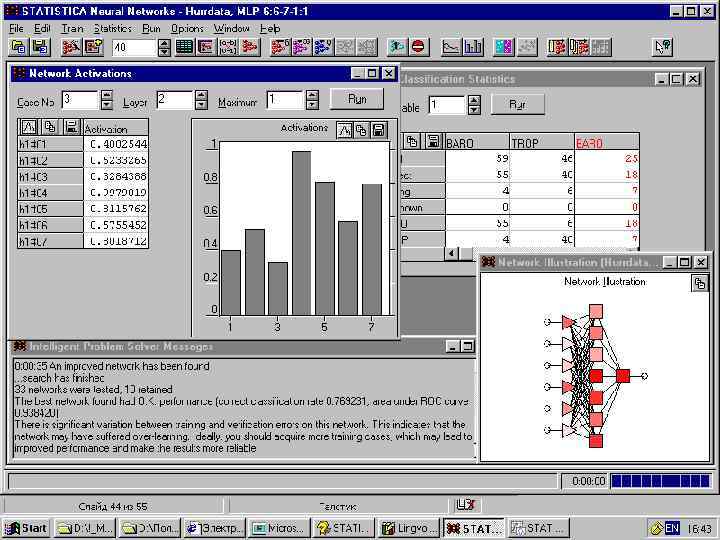Click the magenta training icon with superscript 03
The width and height of the screenshot is (720, 540).
coord(302,47)
